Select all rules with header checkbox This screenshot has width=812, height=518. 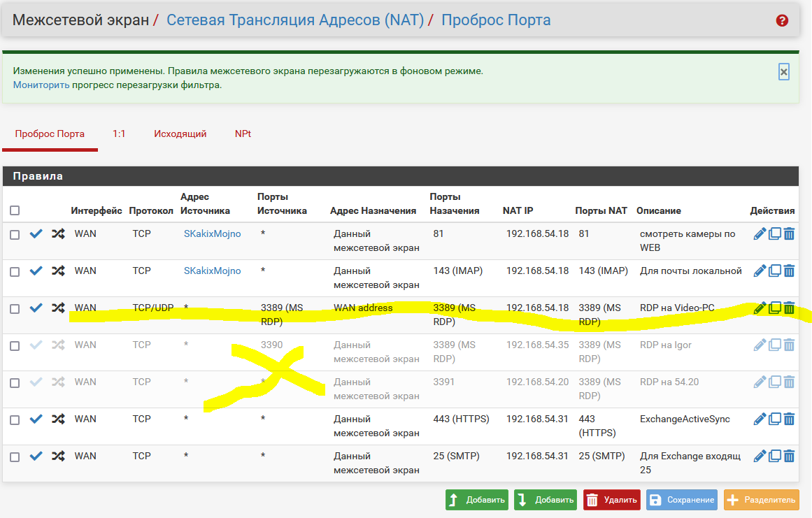tap(15, 210)
